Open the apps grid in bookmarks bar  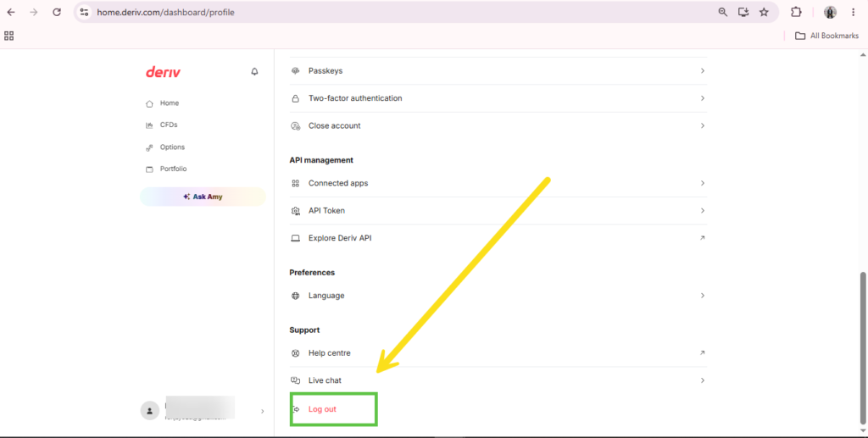[x=8, y=36]
